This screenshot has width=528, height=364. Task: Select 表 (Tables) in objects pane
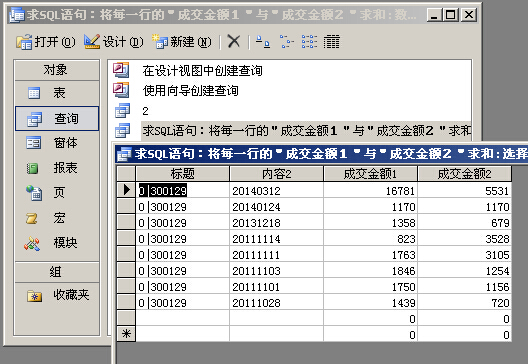(x=57, y=93)
